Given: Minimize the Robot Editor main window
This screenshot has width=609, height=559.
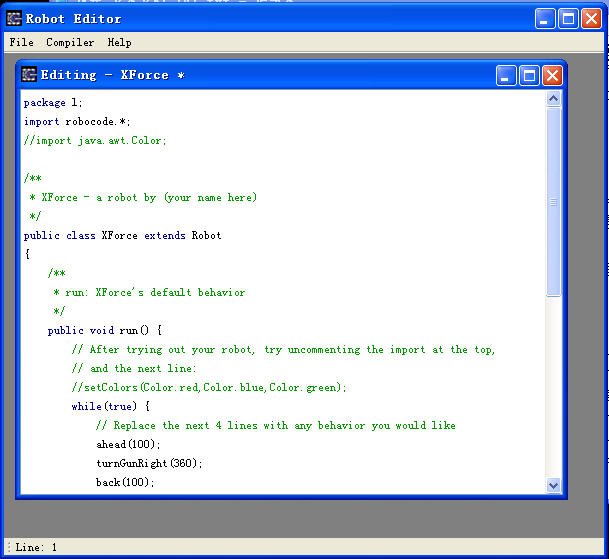Looking at the screenshot, I should pyautogui.click(x=546, y=18).
